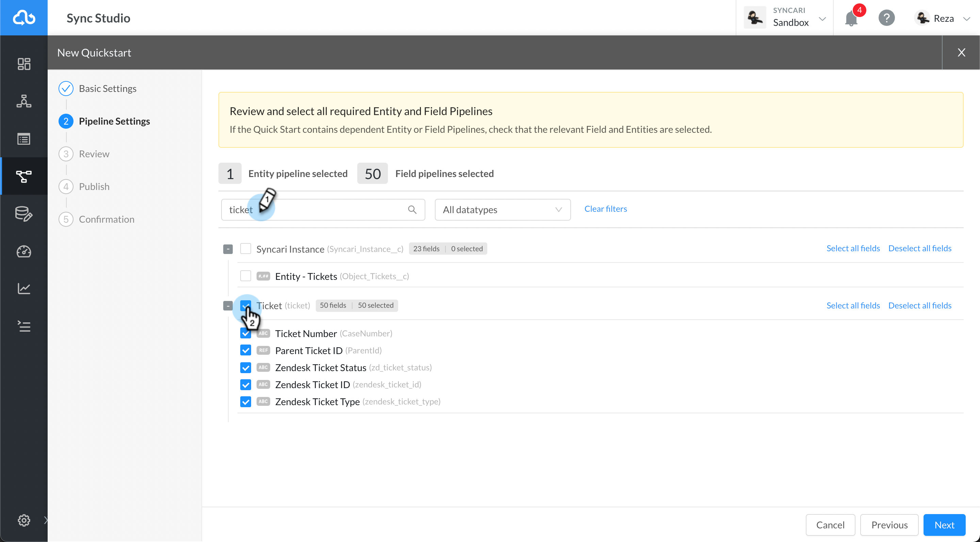Select the data model hierarchy icon in sidebar
The image size is (980, 542).
(x=24, y=101)
